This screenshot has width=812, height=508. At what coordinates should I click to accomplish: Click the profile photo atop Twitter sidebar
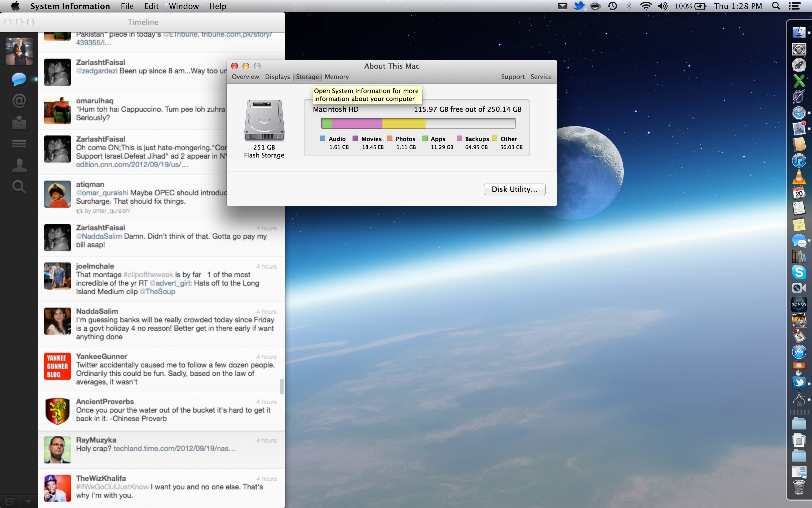coord(19,51)
